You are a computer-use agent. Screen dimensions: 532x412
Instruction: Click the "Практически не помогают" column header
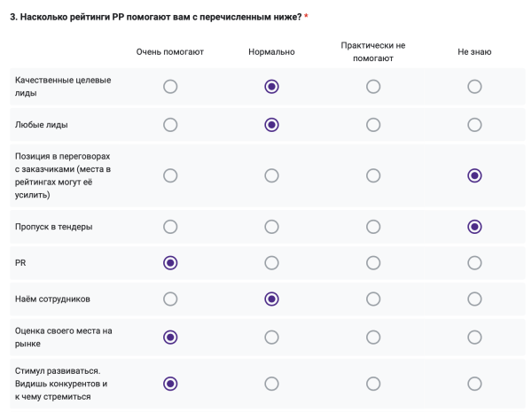372,51
